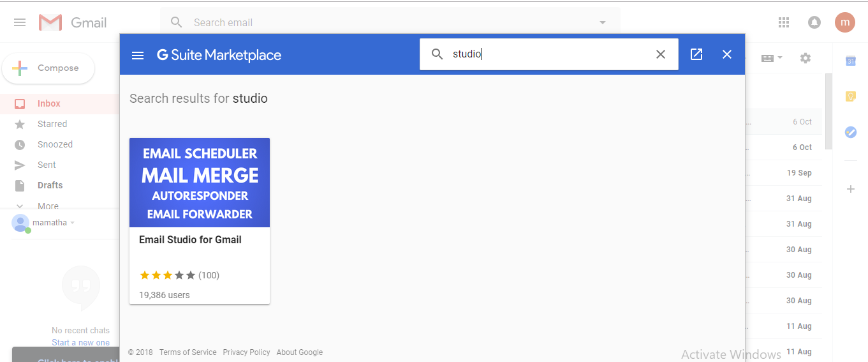868x362 pixels.
Task: Expand the mamatha chat status dropdown
Action: click(72, 223)
